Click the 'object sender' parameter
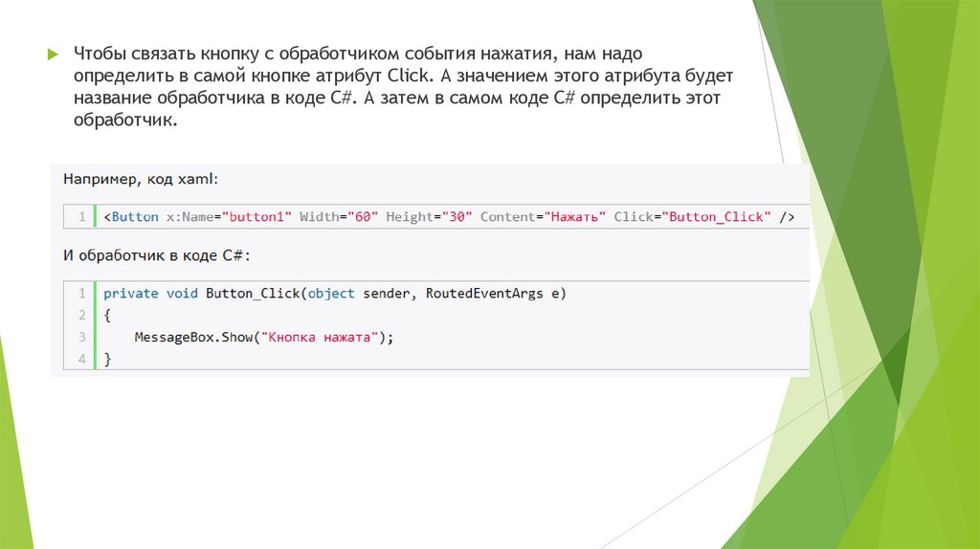Screen dimensions: 980x549 click(x=359, y=294)
